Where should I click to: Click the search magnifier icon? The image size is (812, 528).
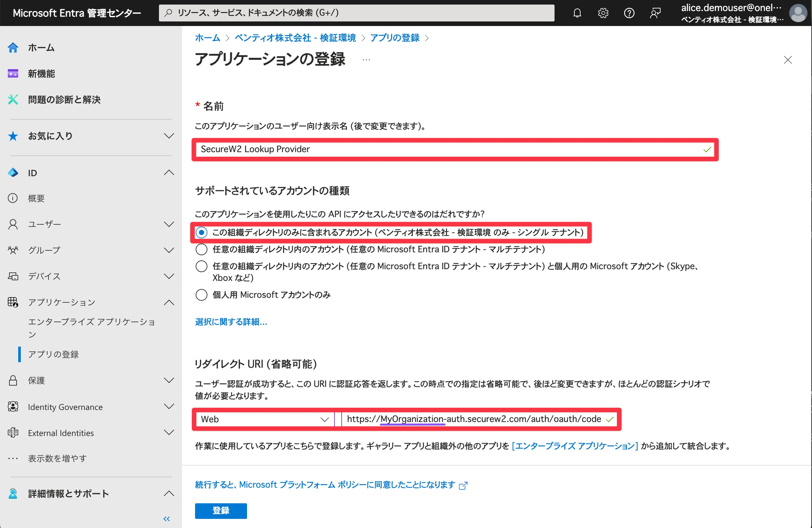(x=168, y=13)
